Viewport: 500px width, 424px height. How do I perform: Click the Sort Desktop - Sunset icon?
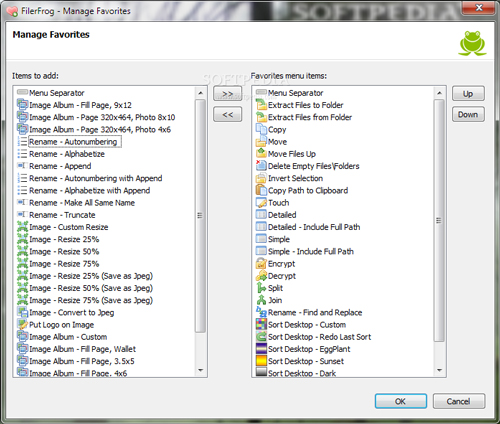(x=261, y=361)
